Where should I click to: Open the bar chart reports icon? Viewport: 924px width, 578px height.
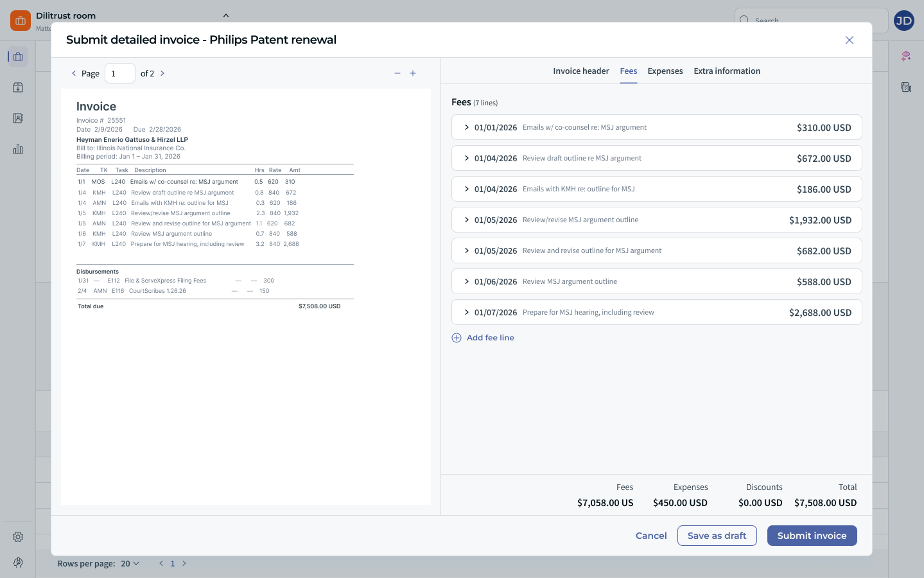(x=18, y=149)
